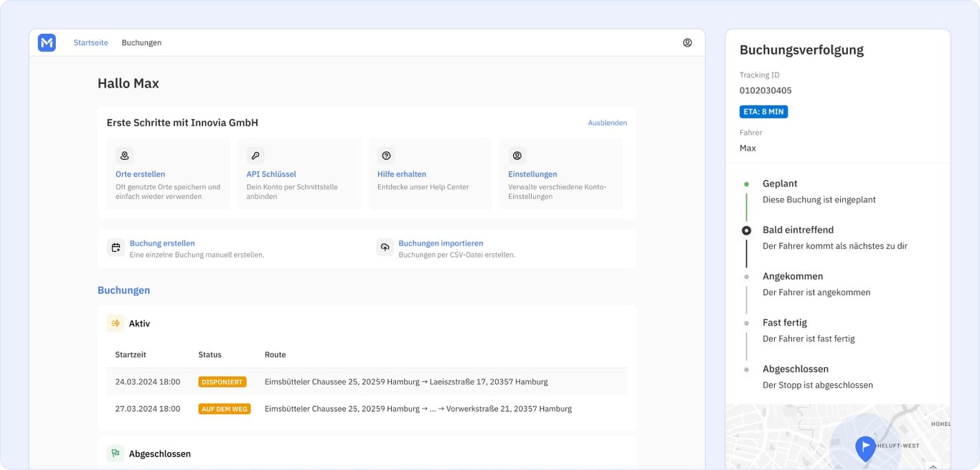The height and width of the screenshot is (470, 980).
Task: Select the Angekommen timeline dot
Action: 746,277
